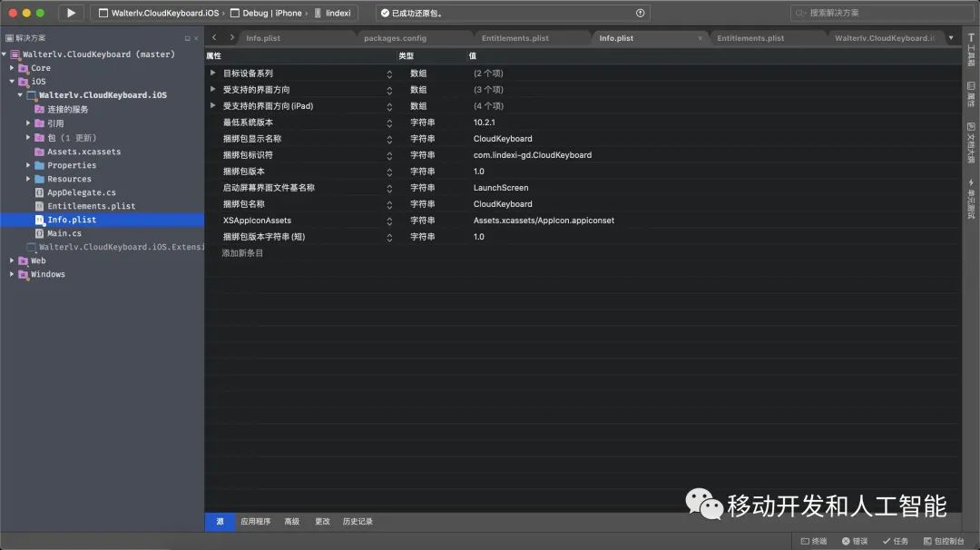Viewport: 980px width, 550px height.
Task: Open the 属性 properties side panel
Action: pyautogui.click(x=971, y=93)
